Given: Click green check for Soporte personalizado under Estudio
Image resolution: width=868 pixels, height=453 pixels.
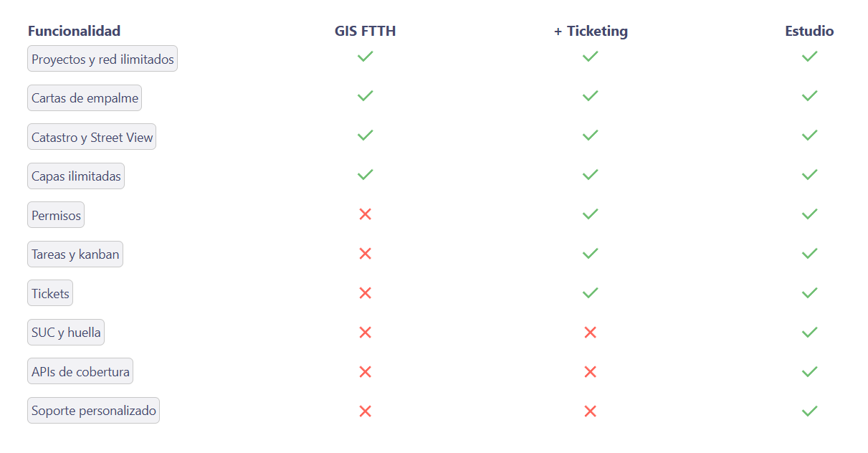Looking at the screenshot, I should 809,411.
